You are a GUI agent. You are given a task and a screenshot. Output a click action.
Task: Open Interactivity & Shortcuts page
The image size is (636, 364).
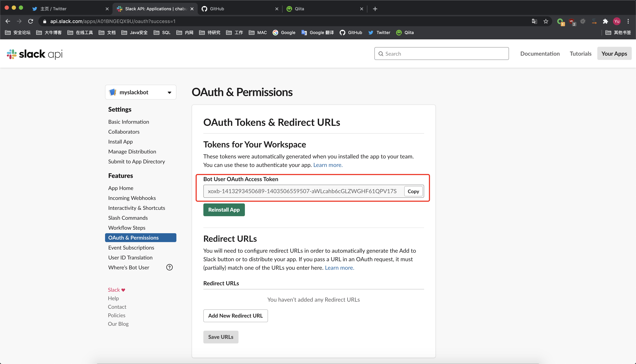137,208
